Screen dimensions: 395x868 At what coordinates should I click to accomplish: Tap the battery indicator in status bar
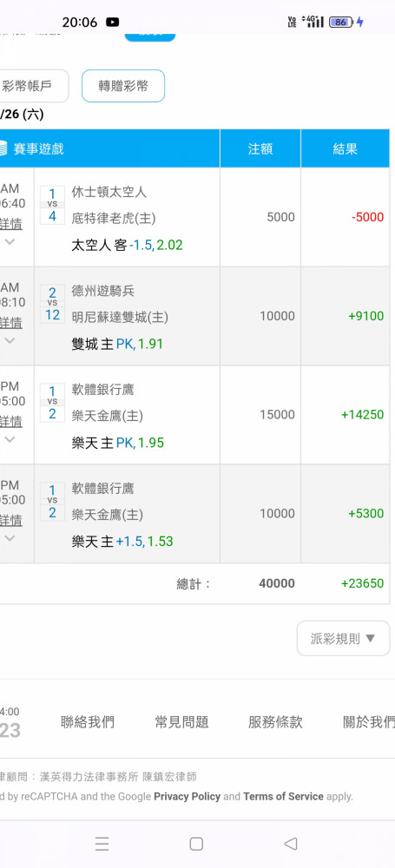coord(341,23)
